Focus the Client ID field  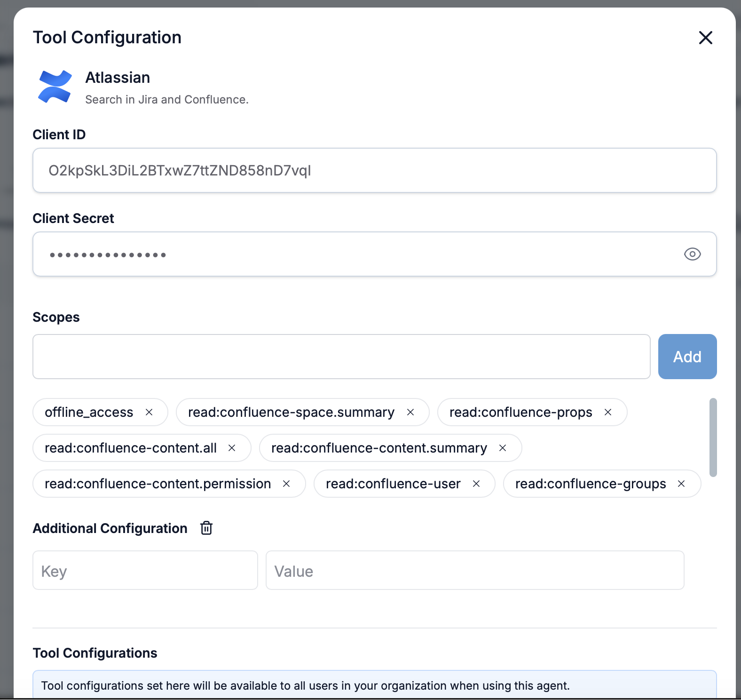point(374,170)
